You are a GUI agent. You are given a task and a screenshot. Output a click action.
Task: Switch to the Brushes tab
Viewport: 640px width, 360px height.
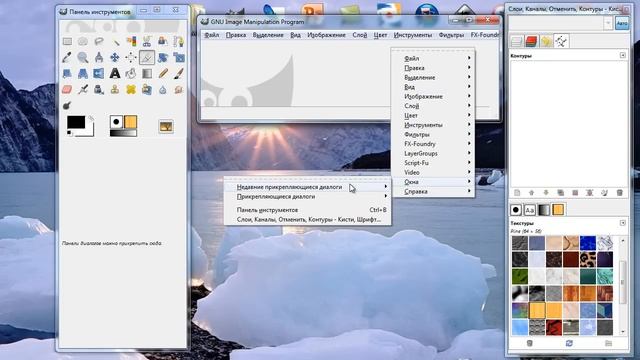click(x=516, y=210)
